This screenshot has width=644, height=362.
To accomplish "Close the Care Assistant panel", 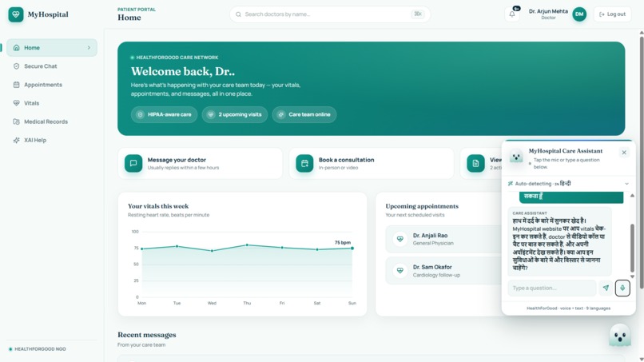I will [x=624, y=153].
